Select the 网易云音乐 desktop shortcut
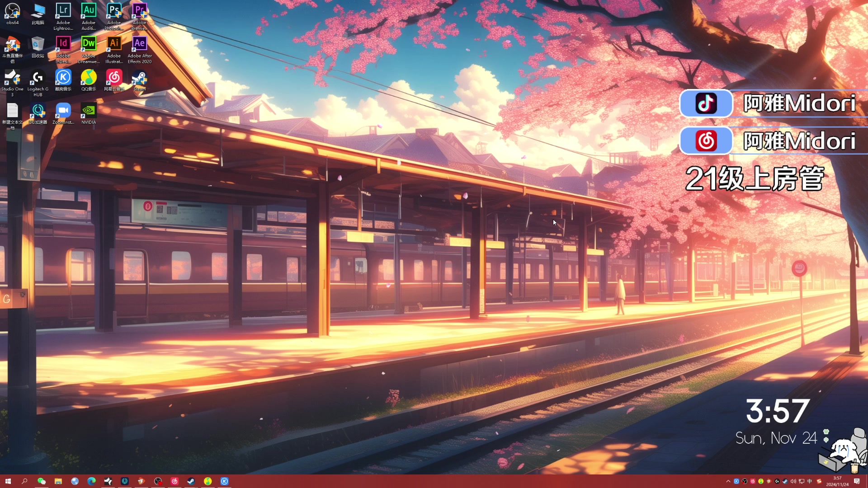The width and height of the screenshot is (868, 488). point(114,80)
